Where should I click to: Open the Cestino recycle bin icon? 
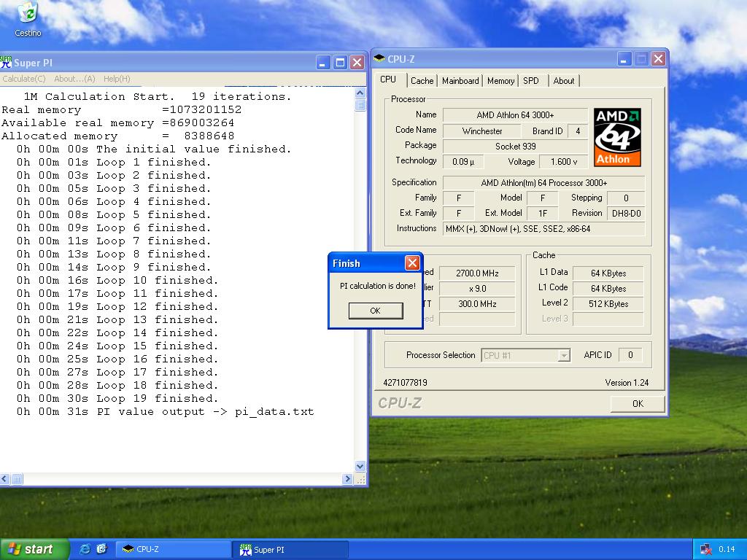(x=28, y=19)
